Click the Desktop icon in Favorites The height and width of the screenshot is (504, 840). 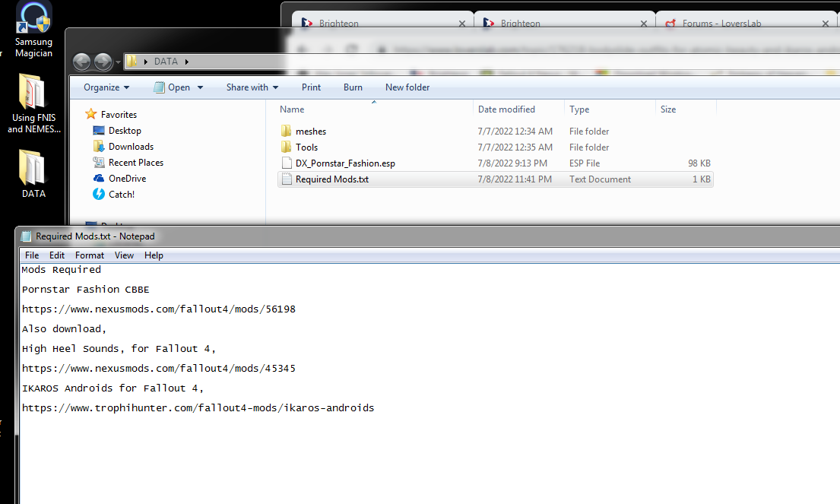click(x=99, y=130)
